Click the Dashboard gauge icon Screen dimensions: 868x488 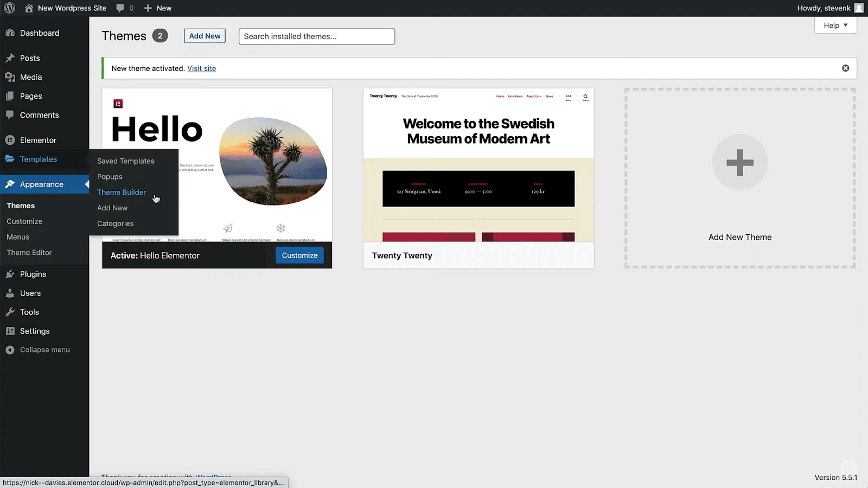coord(10,33)
